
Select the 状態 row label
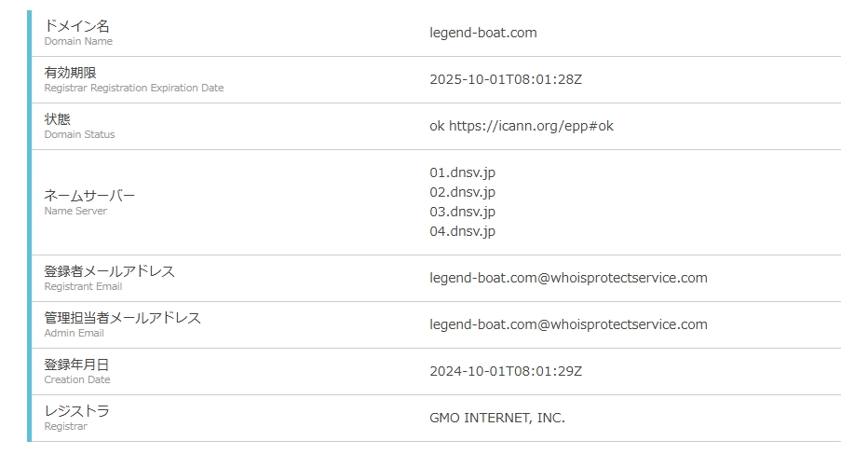pos(57,119)
